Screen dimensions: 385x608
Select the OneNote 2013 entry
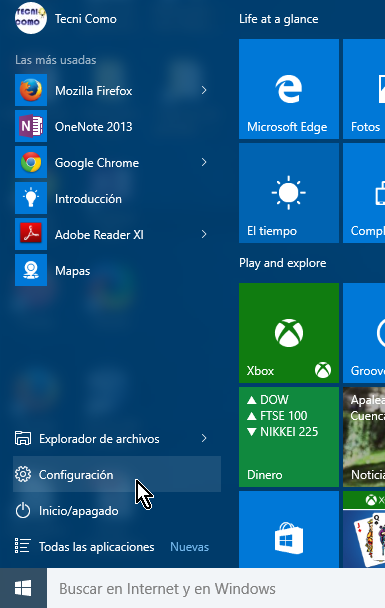117,126
